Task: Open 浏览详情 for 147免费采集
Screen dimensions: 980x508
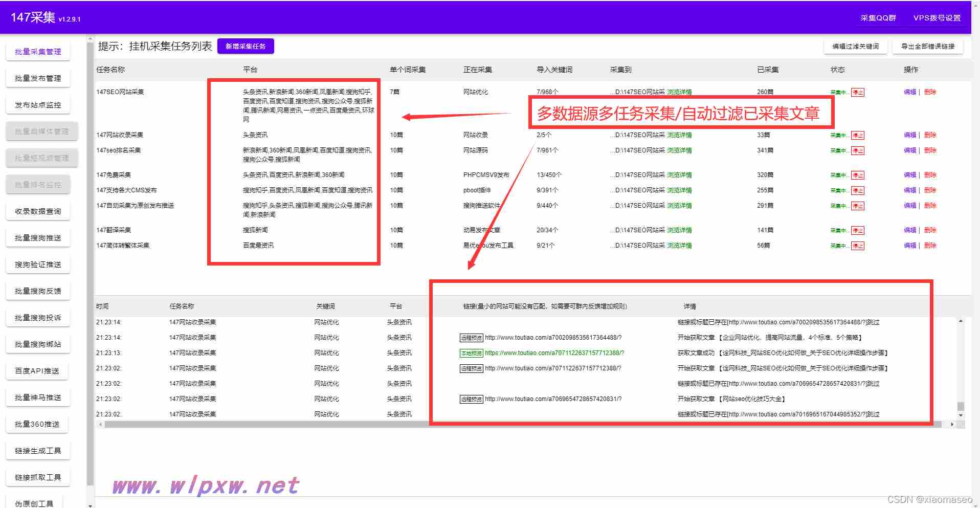Action: [679, 175]
